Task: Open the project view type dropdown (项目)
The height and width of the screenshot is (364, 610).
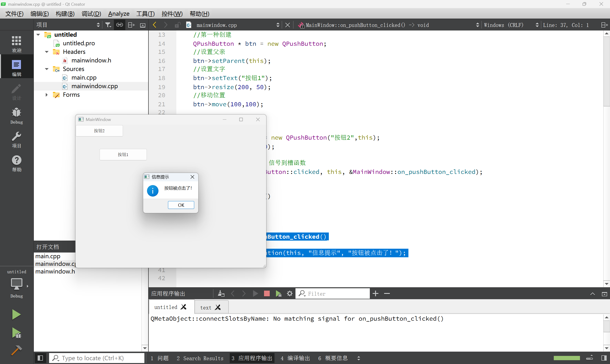Action: coord(68,25)
